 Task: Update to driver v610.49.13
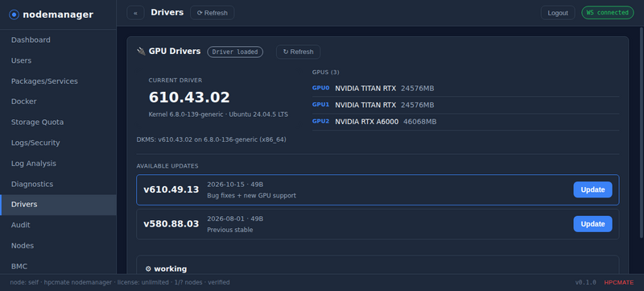point(592,189)
